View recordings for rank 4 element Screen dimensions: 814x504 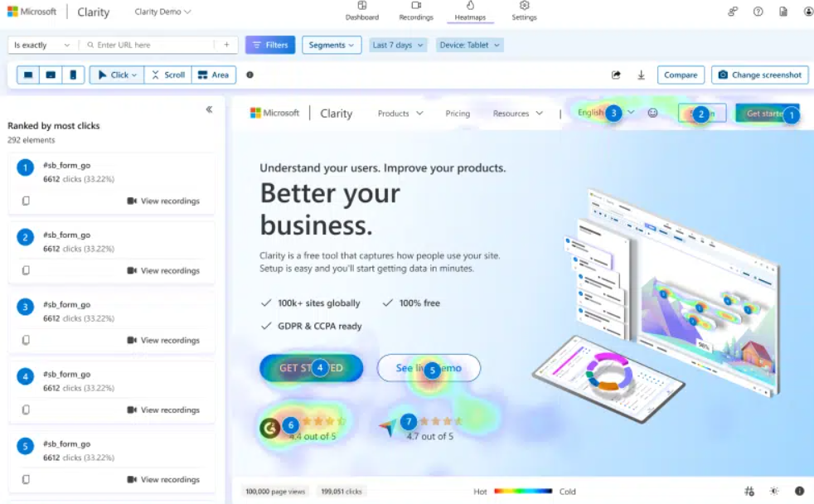click(x=163, y=410)
